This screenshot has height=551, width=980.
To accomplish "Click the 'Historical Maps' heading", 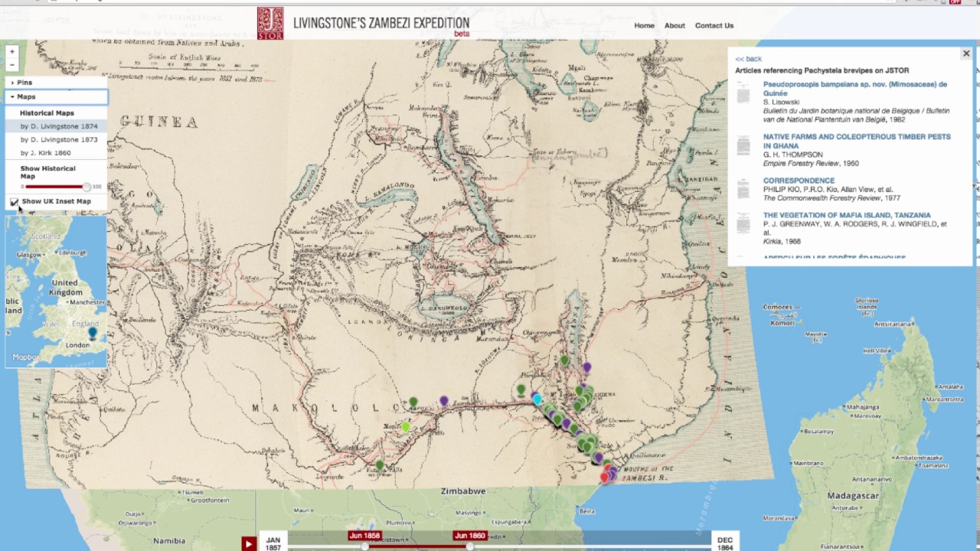I will point(47,113).
